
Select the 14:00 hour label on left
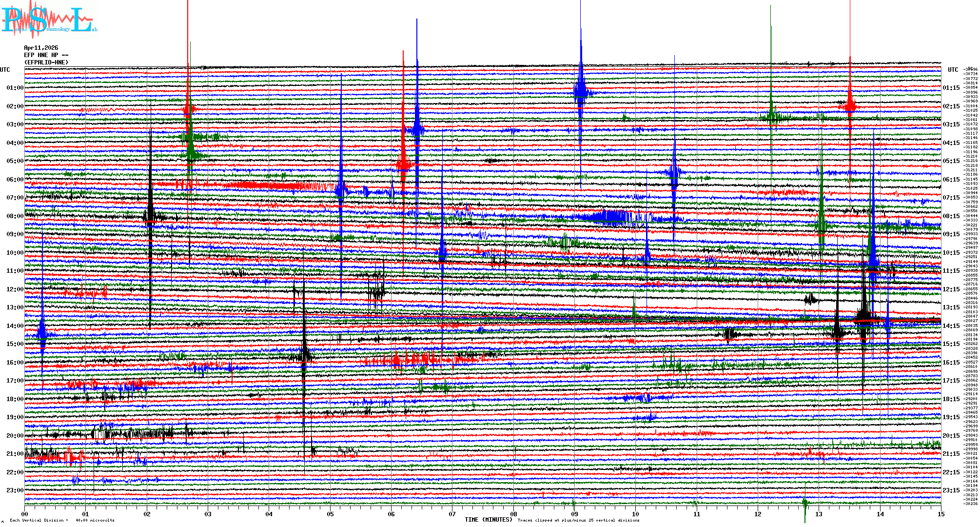[15, 326]
